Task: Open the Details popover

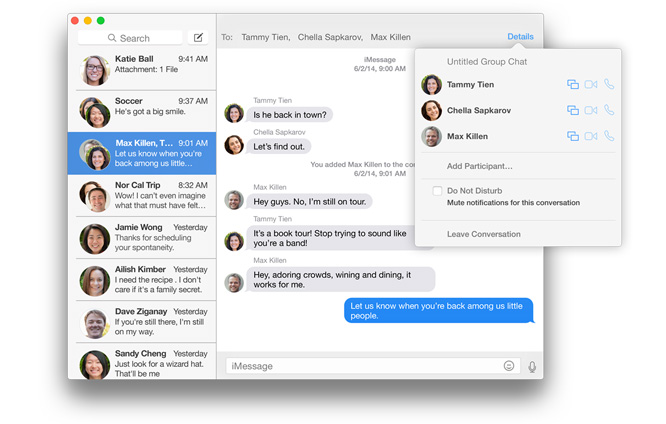Action: (x=520, y=37)
